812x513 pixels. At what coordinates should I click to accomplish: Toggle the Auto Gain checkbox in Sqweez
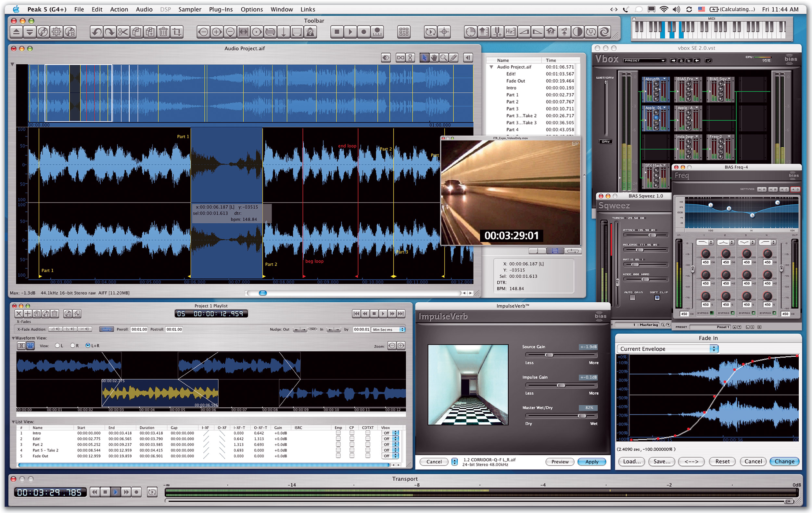pyautogui.click(x=633, y=298)
